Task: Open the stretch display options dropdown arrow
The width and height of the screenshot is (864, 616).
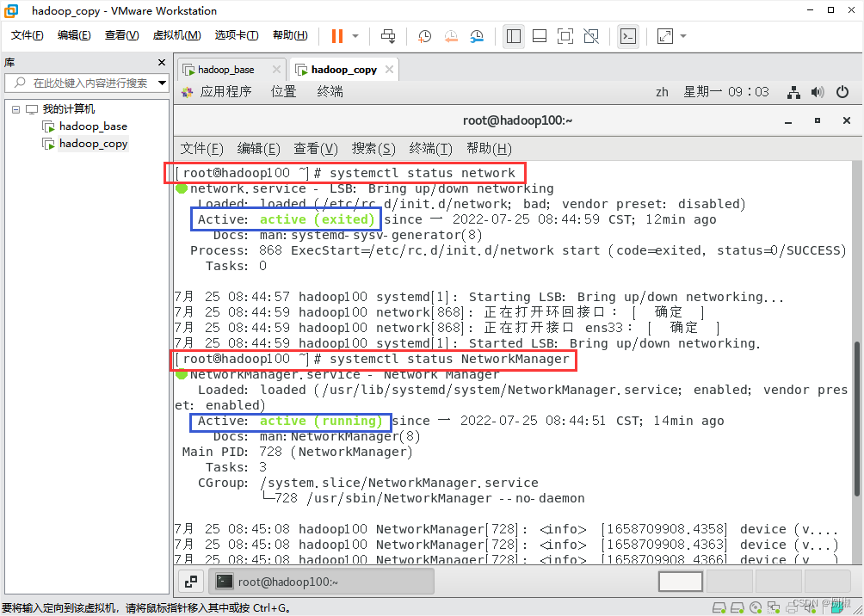Action: pyautogui.click(x=683, y=36)
